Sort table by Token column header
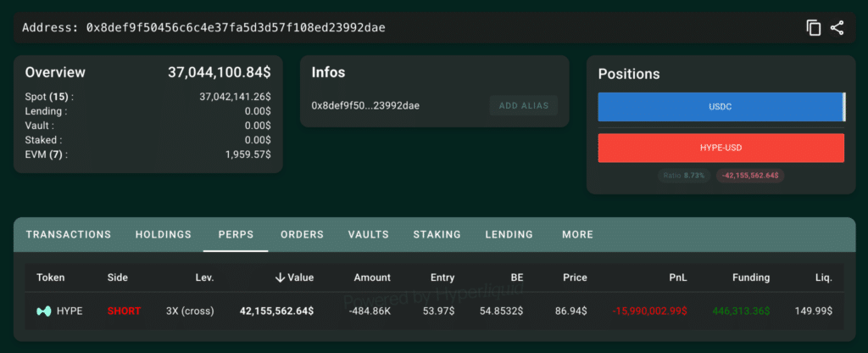Image resolution: width=868 pixels, height=353 pixels. (50, 277)
